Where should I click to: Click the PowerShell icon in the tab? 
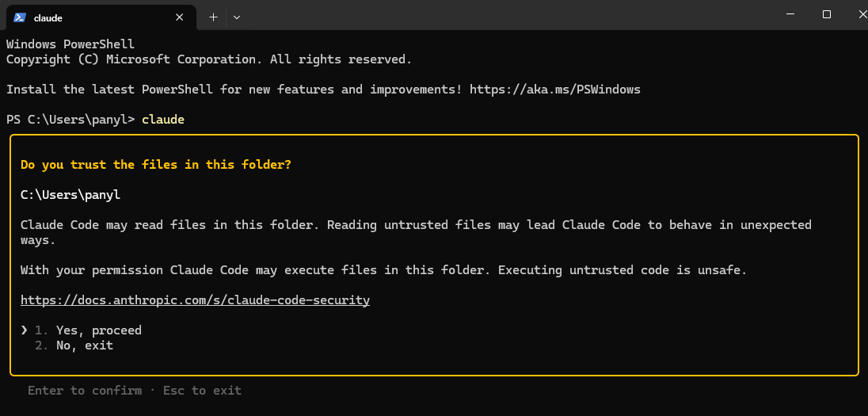pos(20,17)
